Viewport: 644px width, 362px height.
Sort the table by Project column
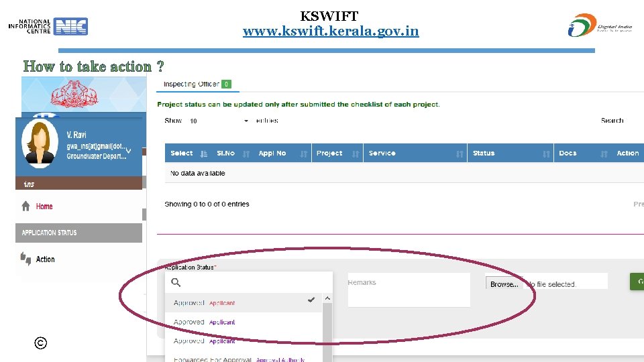click(x=337, y=153)
